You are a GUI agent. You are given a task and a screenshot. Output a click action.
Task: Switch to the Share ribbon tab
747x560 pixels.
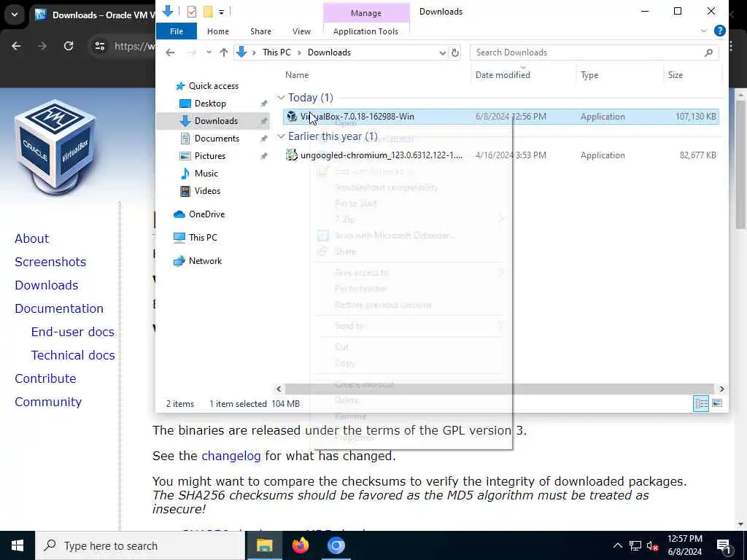[260, 31]
